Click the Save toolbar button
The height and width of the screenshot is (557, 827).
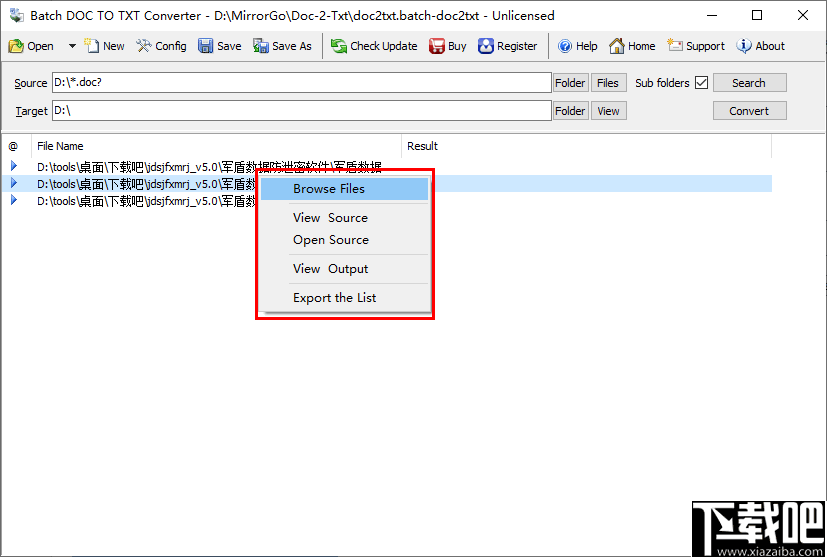[x=219, y=46]
